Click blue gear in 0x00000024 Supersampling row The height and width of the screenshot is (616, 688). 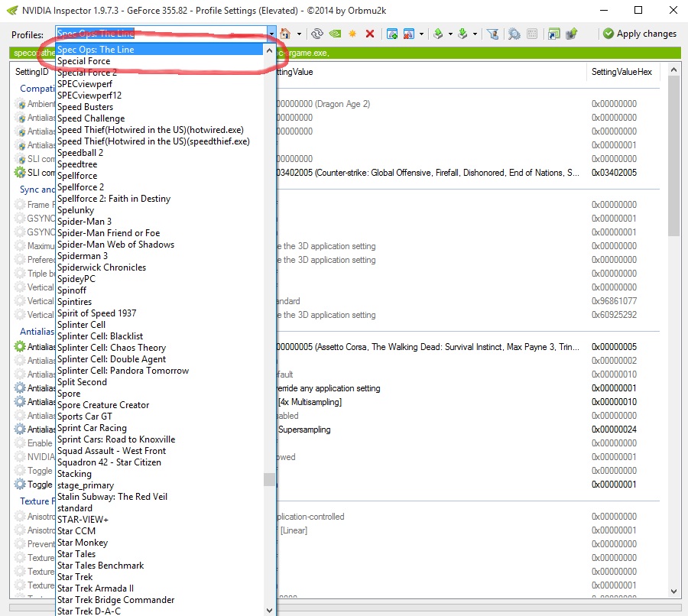(20, 429)
